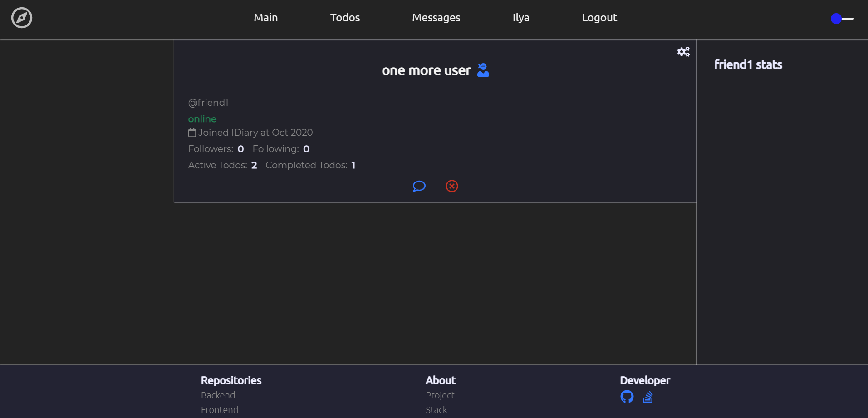Viewport: 868px width, 418px height.
Task: Open the developer's GitHub icon
Action: (627, 397)
